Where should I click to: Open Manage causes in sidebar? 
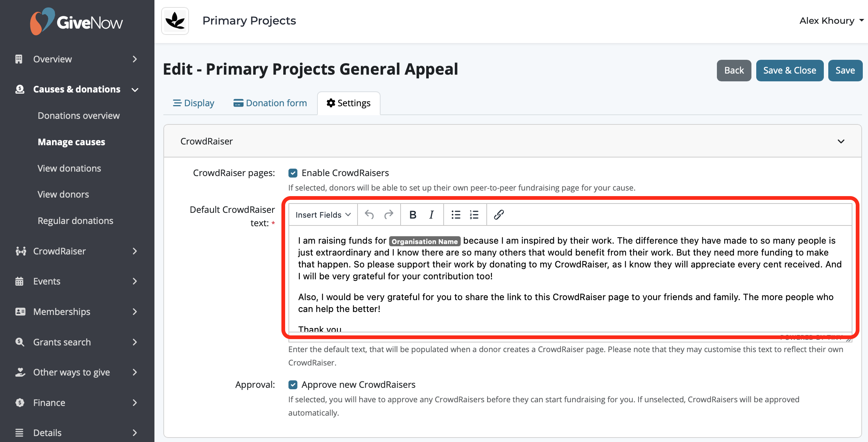pyautogui.click(x=71, y=142)
